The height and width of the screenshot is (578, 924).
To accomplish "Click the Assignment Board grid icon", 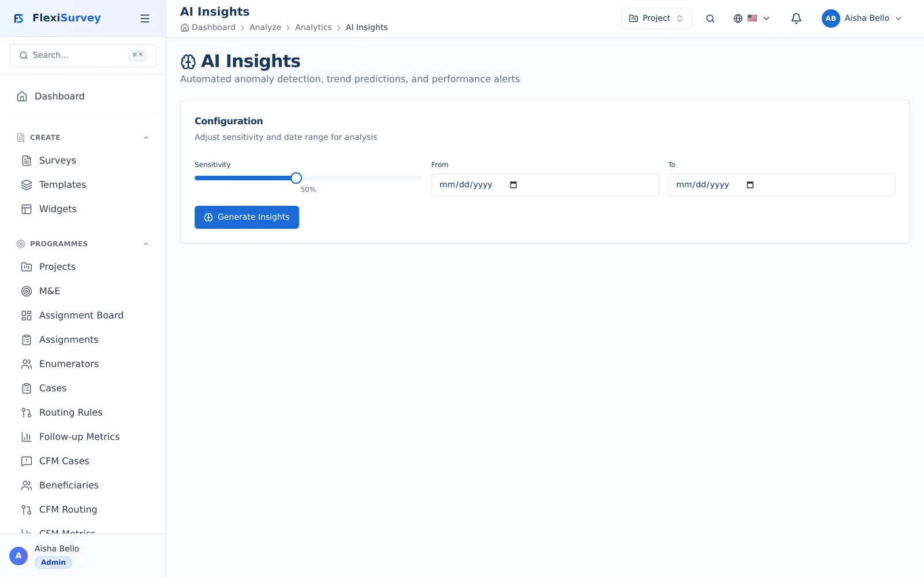I will click(27, 316).
